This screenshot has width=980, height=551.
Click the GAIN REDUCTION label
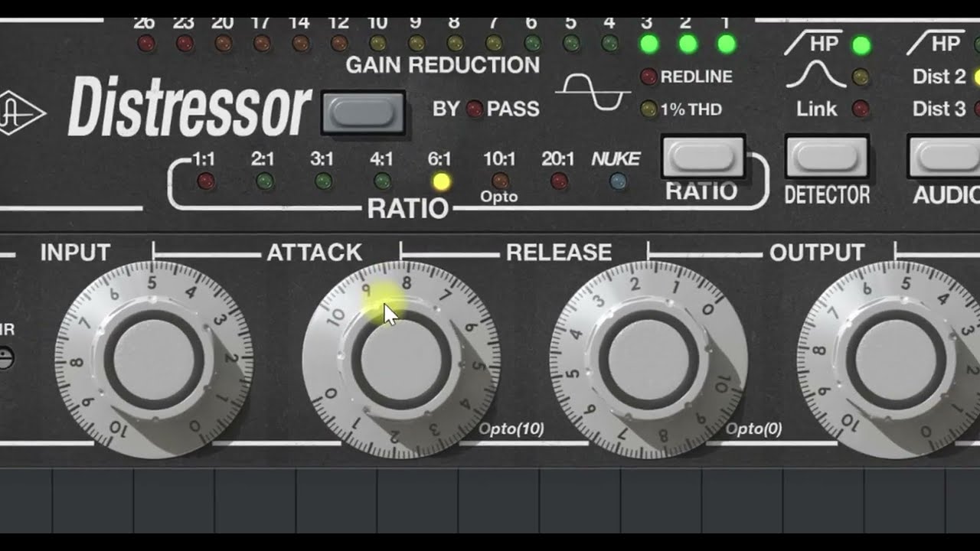tap(443, 65)
